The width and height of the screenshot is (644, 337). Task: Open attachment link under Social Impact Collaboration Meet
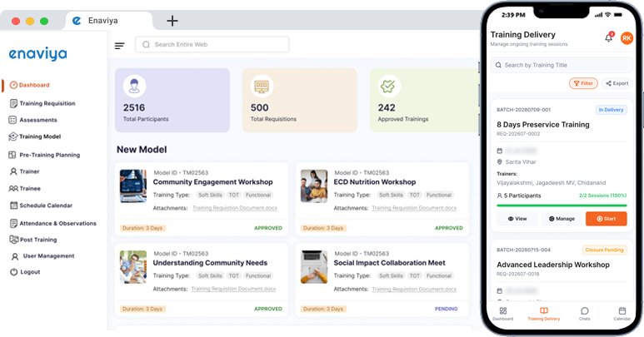pos(414,289)
